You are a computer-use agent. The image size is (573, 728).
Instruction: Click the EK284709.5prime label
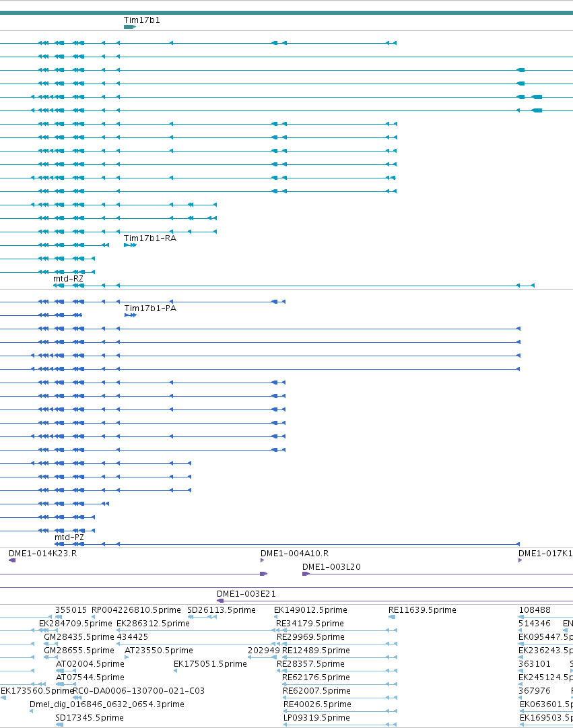tap(75, 624)
